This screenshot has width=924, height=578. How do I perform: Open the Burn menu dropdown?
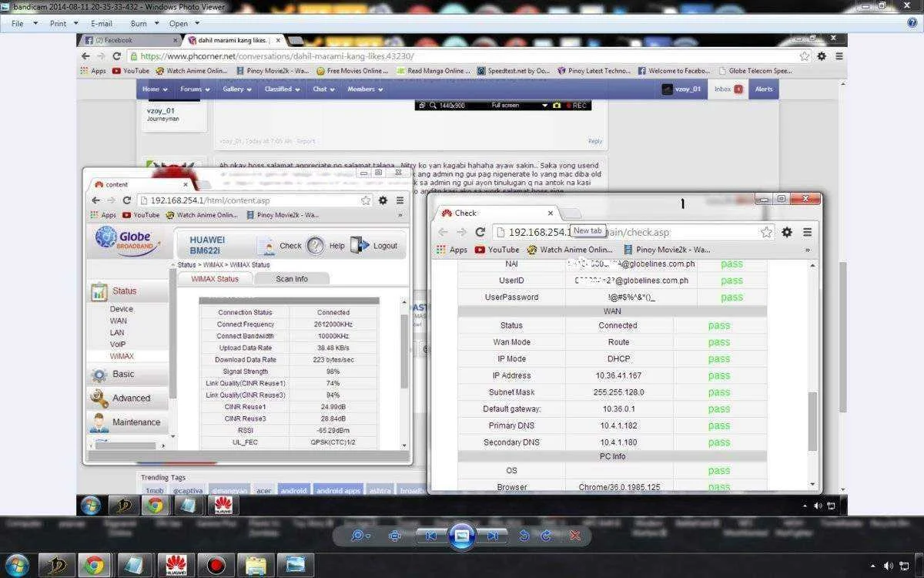(x=143, y=24)
